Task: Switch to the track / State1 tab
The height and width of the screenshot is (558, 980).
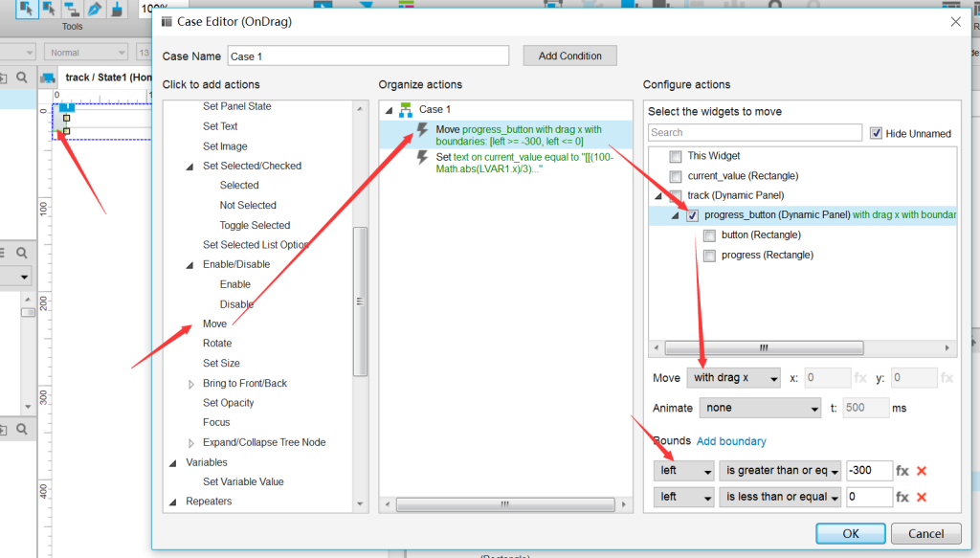Action: pos(107,78)
